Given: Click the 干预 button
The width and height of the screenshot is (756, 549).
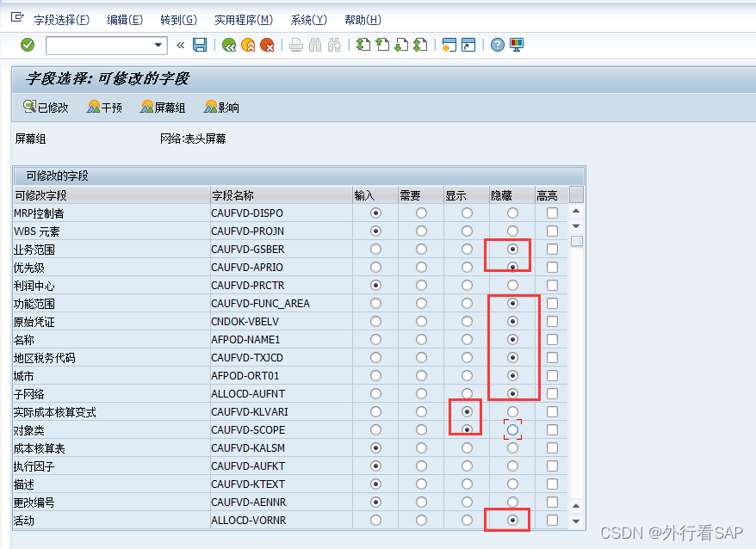Looking at the screenshot, I should [104, 107].
